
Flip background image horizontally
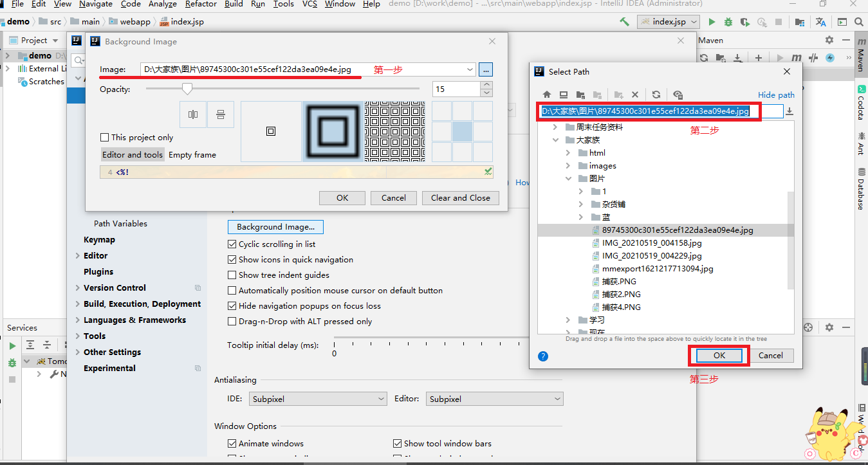pyautogui.click(x=193, y=114)
